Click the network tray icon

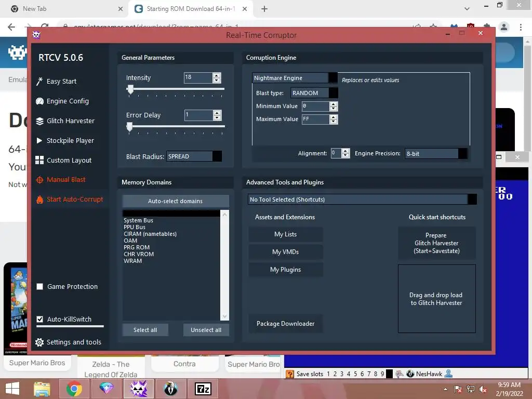(x=471, y=389)
